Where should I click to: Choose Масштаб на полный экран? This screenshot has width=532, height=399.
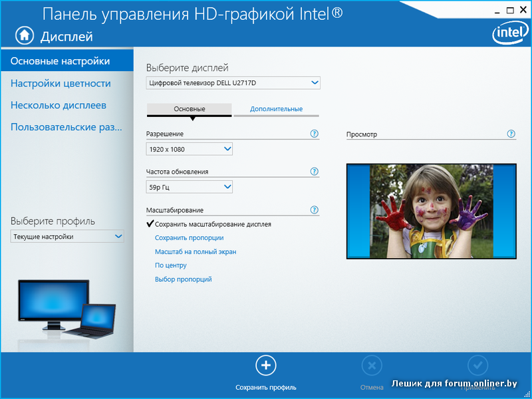[196, 252]
